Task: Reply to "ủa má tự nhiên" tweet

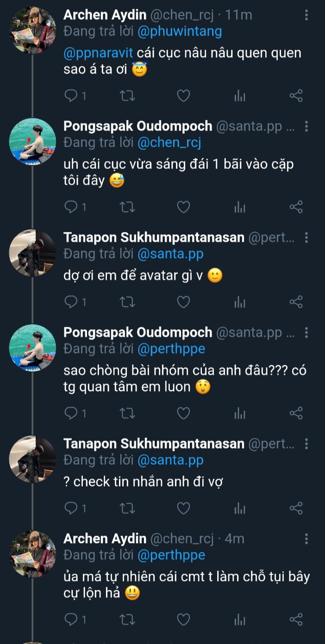Action: tap(72, 619)
